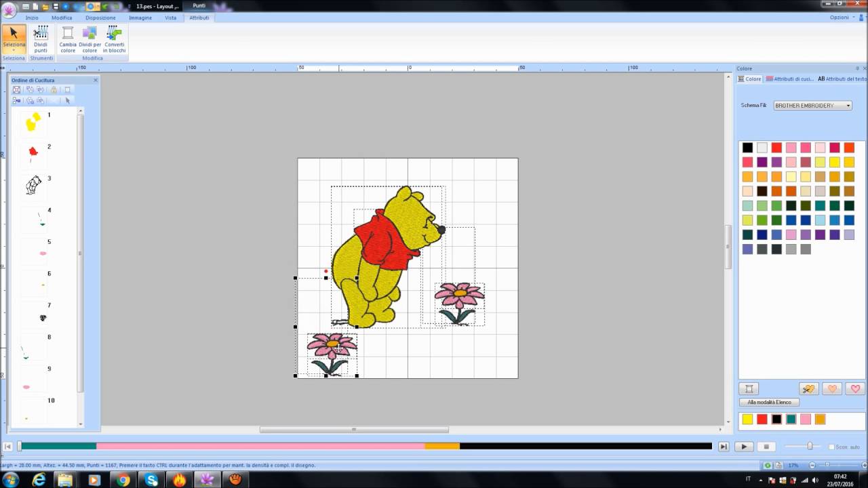The image size is (868, 488).
Task: Click the Converti in blocchi tool
Action: (114, 39)
